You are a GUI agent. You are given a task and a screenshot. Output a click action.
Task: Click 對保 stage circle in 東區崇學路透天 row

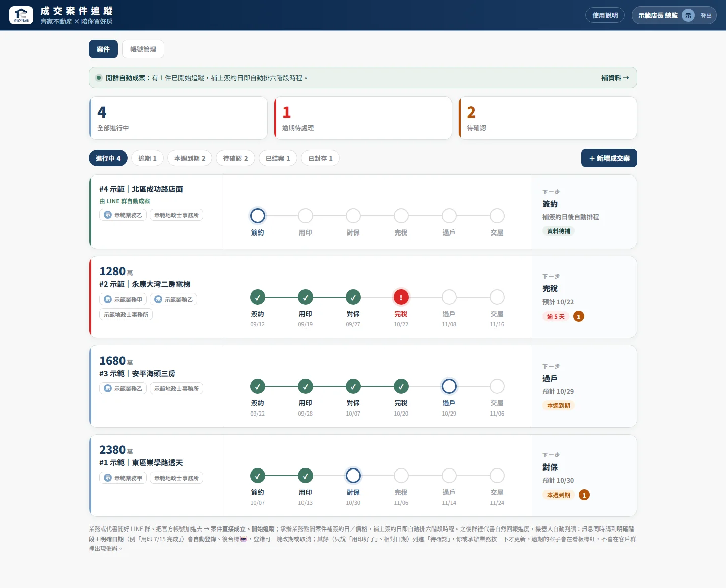point(353,476)
